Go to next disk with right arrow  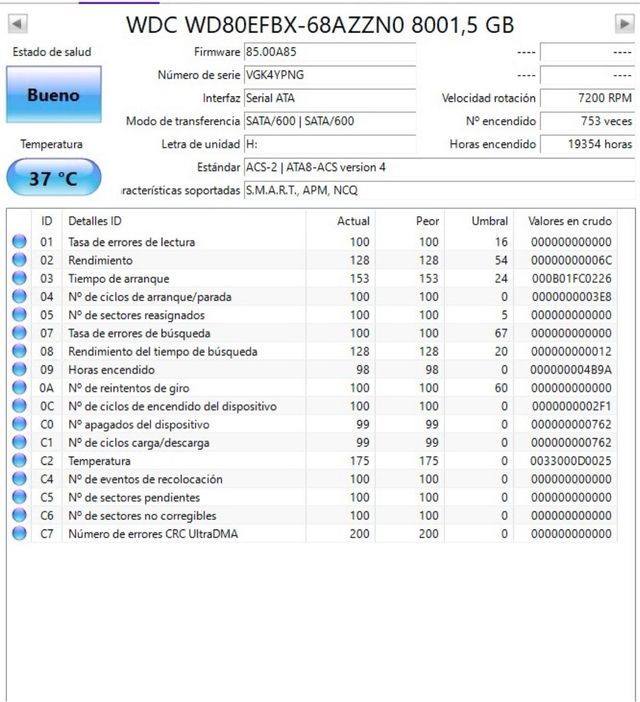624,24
